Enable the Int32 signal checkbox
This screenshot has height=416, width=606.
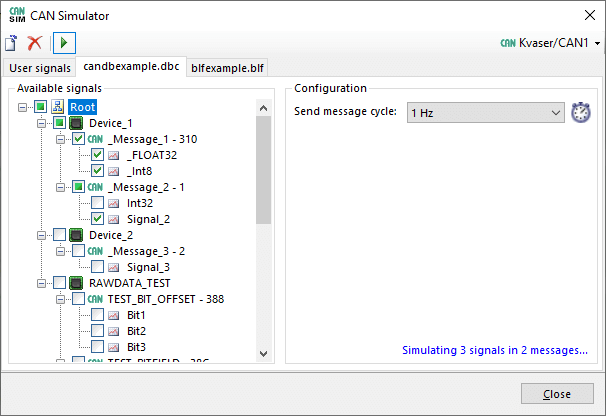(98, 202)
